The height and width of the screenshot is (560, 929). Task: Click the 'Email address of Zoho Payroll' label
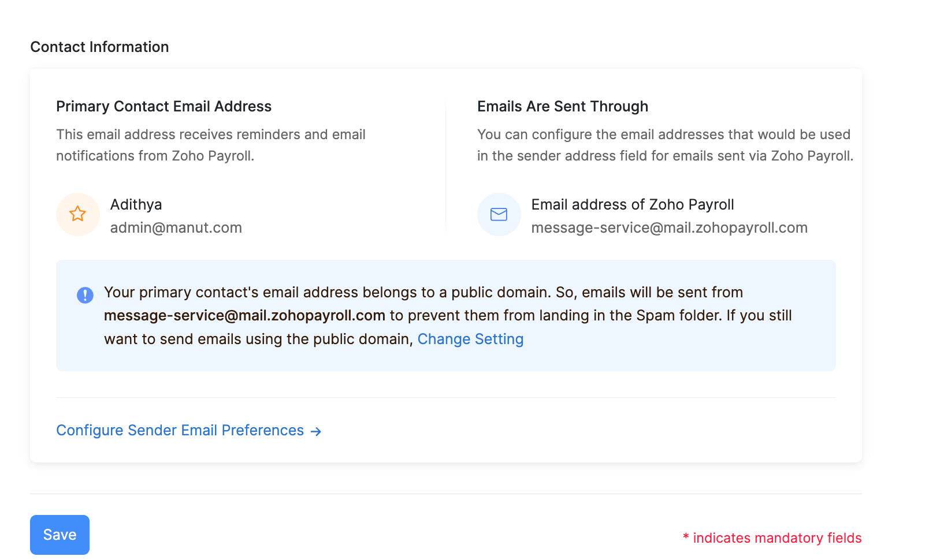pos(632,204)
